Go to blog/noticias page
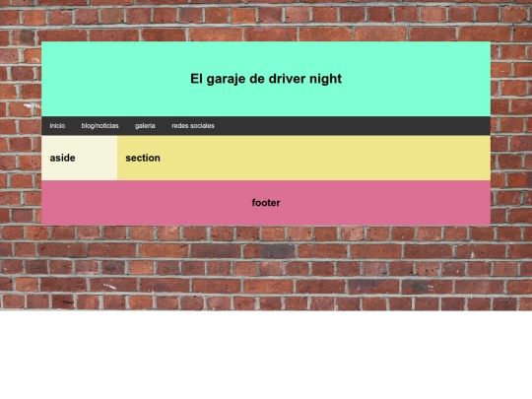This screenshot has height=399, width=532. 100,126
